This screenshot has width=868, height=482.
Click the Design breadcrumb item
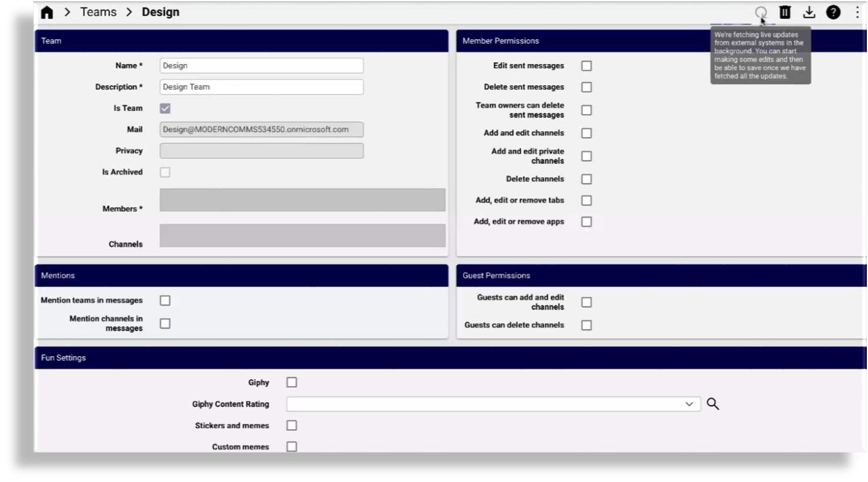coord(160,12)
